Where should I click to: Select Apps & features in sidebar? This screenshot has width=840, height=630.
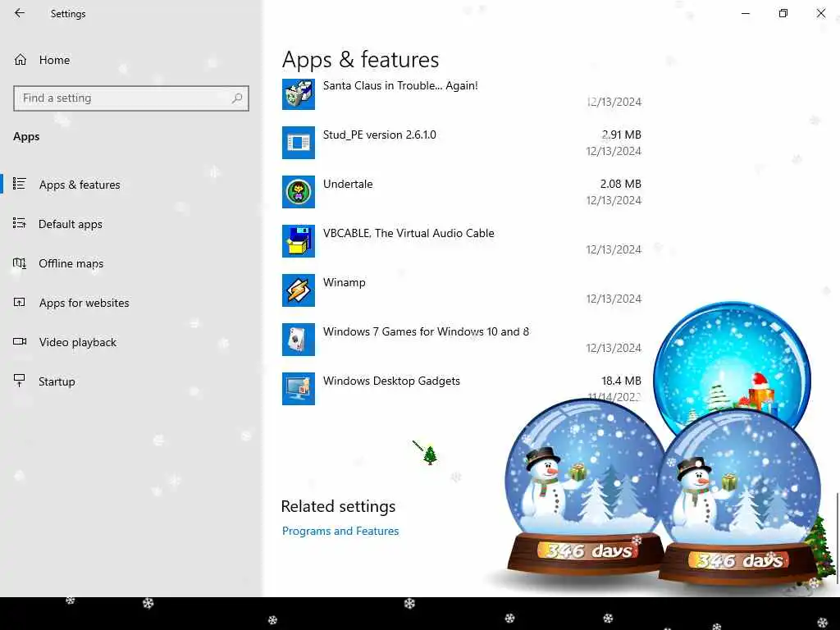coord(80,185)
